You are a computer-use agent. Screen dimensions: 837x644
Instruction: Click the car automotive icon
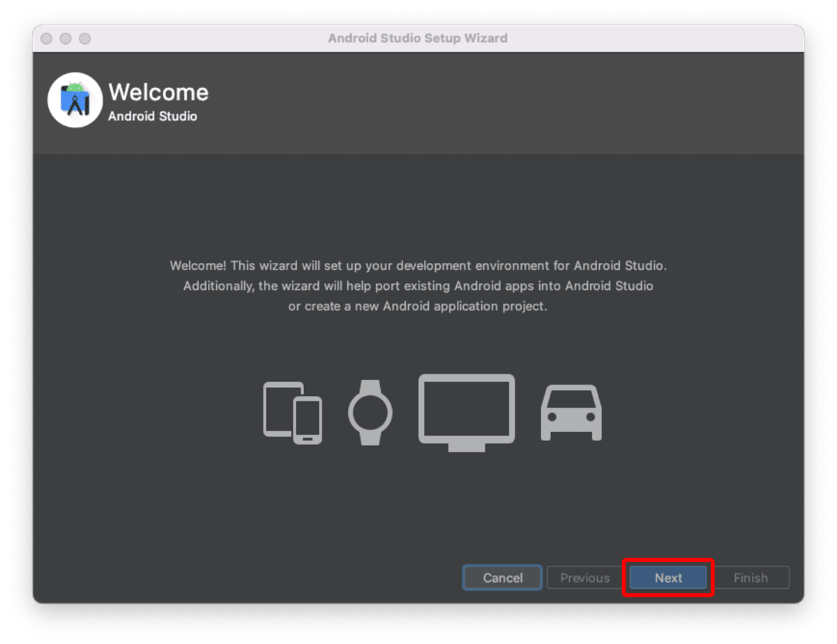click(x=571, y=413)
